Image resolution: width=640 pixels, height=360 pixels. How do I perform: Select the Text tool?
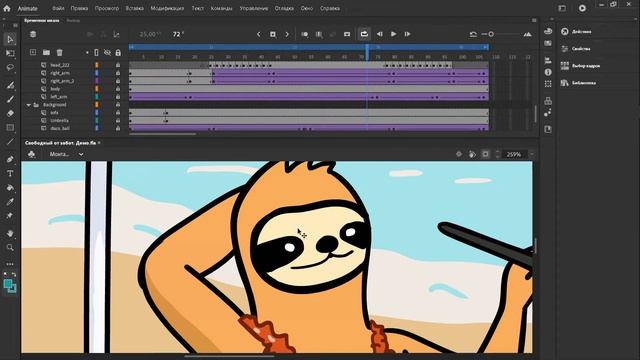(x=10, y=173)
